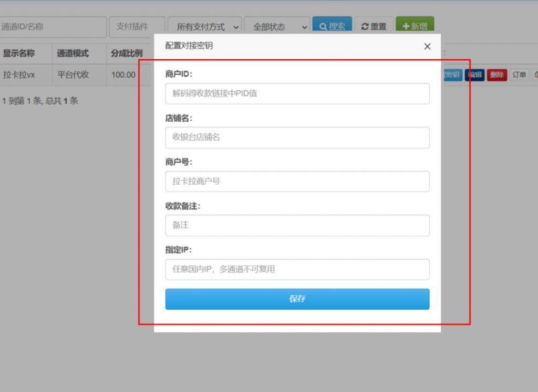Click the refresh icon on the 重置 button
538x392 pixels.
point(365,25)
